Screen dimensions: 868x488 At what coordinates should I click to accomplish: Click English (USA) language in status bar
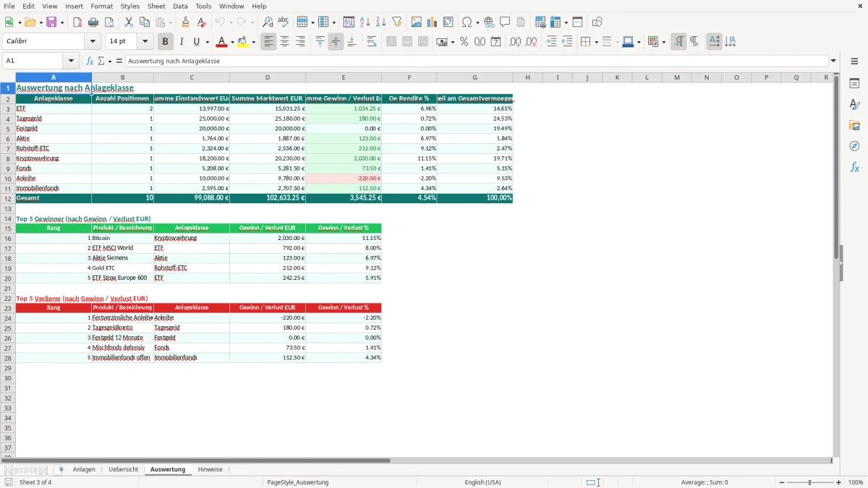point(482,482)
